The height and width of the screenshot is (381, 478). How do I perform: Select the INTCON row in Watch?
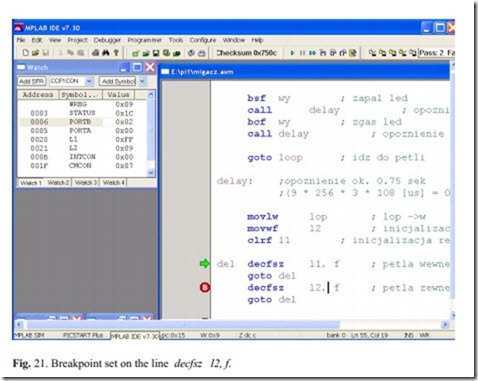point(82,157)
